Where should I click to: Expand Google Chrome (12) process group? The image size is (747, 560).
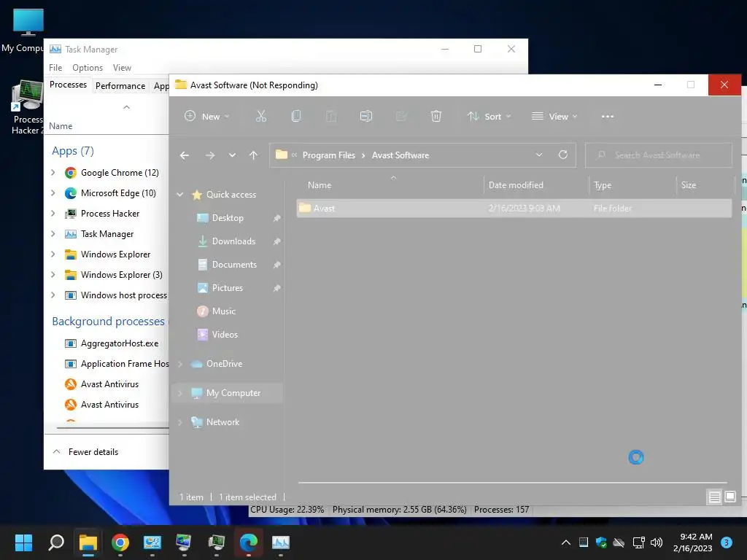coord(53,172)
